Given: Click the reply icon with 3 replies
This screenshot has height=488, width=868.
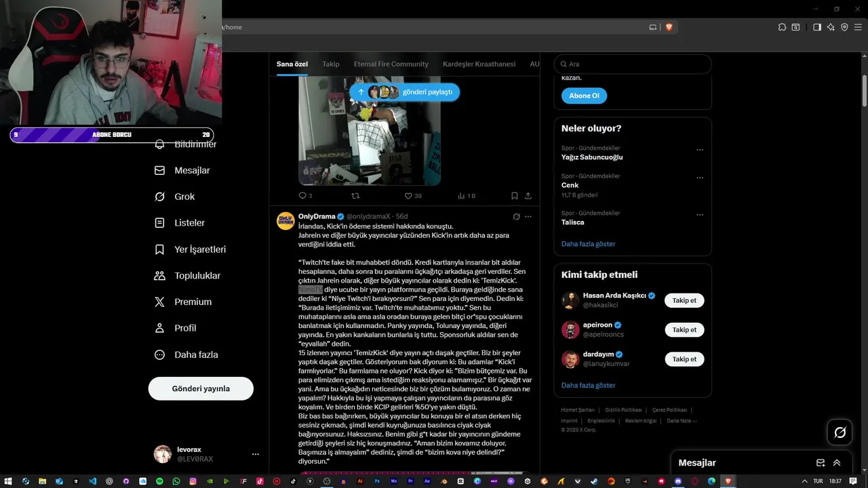Looking at the screenshot, I should [x=305, y=196].
